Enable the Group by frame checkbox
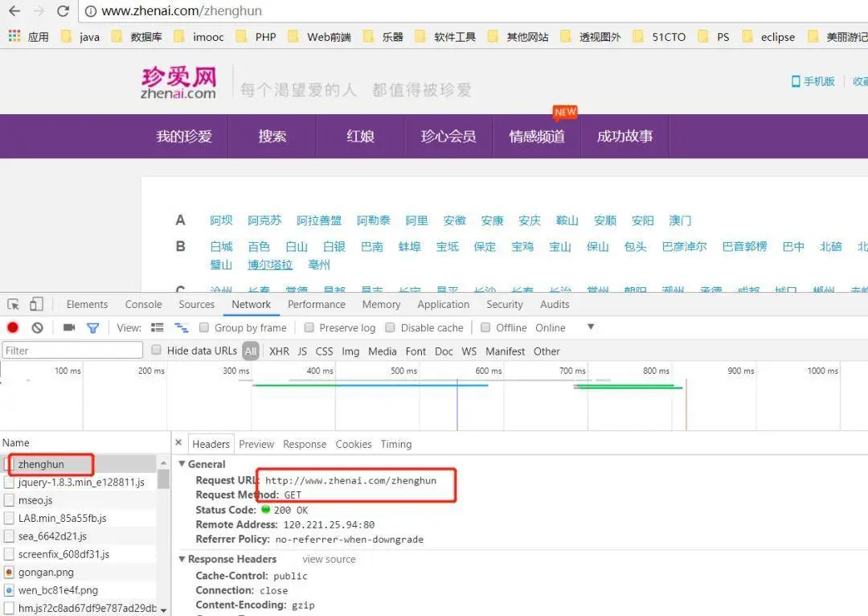 [203, 327]
